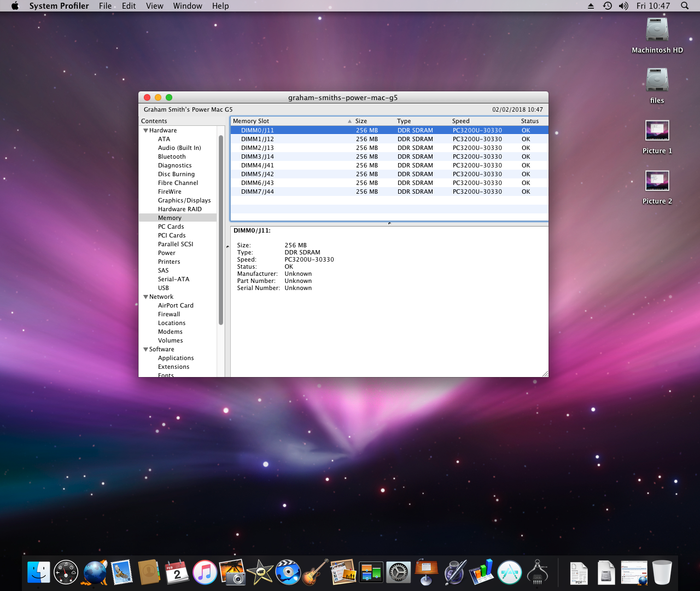Open the System Profiler menu
700x591 pixels.
59,6
